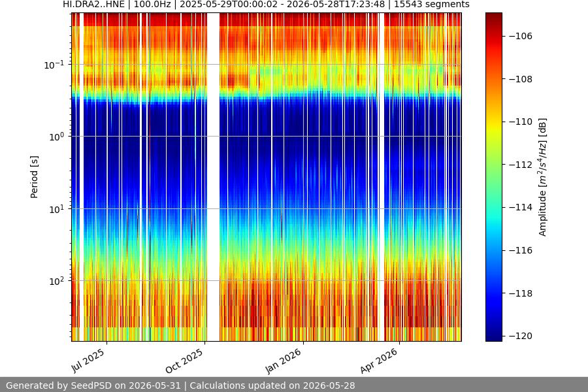Click the "Jul 2025" x-axis tick label
This screenshot has height=392, width=588.
point(88,361)
